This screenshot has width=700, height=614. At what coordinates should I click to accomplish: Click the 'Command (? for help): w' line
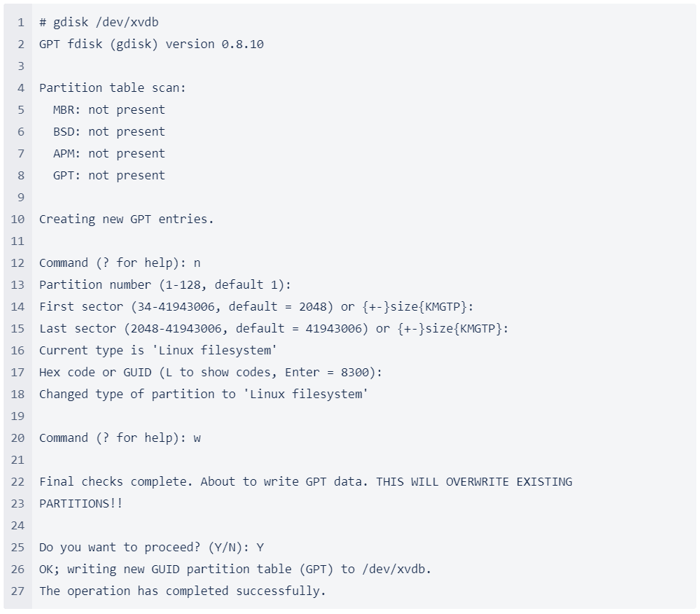point(120,438)
